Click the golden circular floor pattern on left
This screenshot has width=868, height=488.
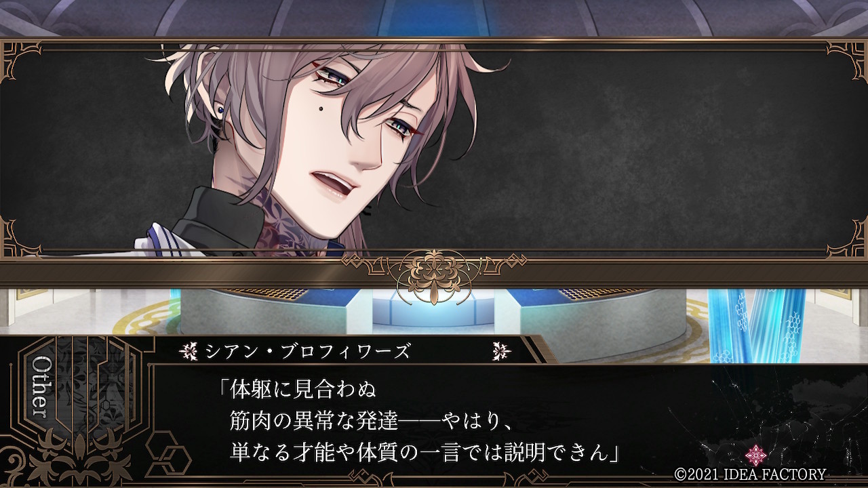click(146, 319)
